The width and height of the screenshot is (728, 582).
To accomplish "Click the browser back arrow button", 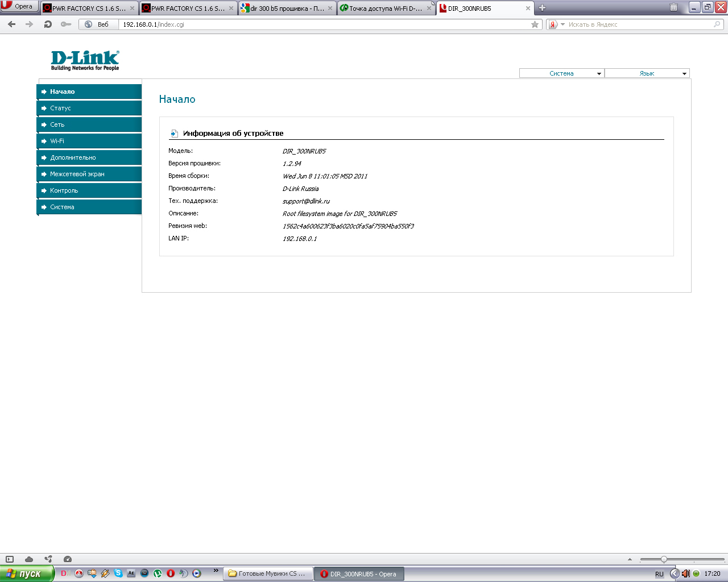I will click(x=12, y=24).
